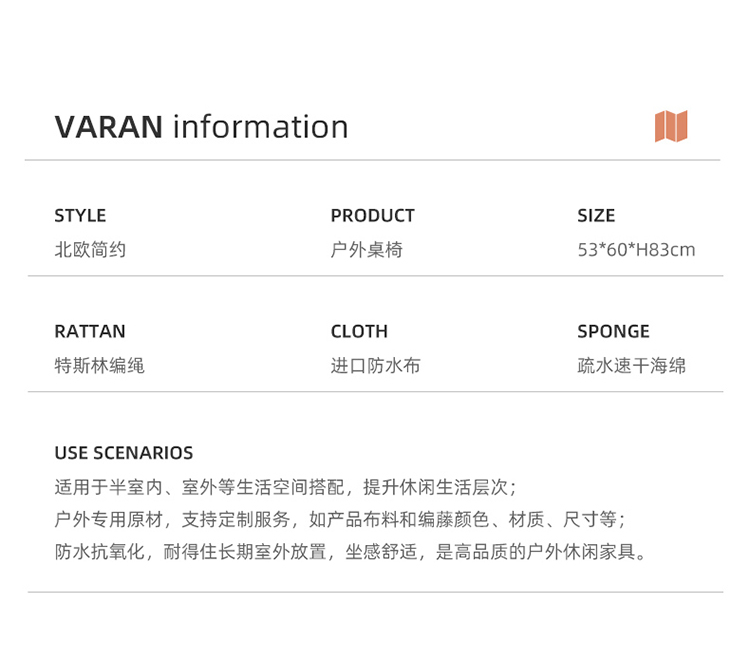Select the PRODUCT heading label
Screen dimensions: 750x660
372,215
